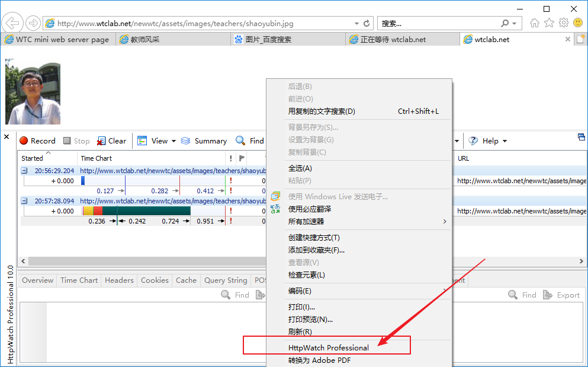The width and height of the screenshot is (588, 367).
Task: Collapse the 20:56:29.204 request group
Action: pyautogui.click(x=24, y=171)
